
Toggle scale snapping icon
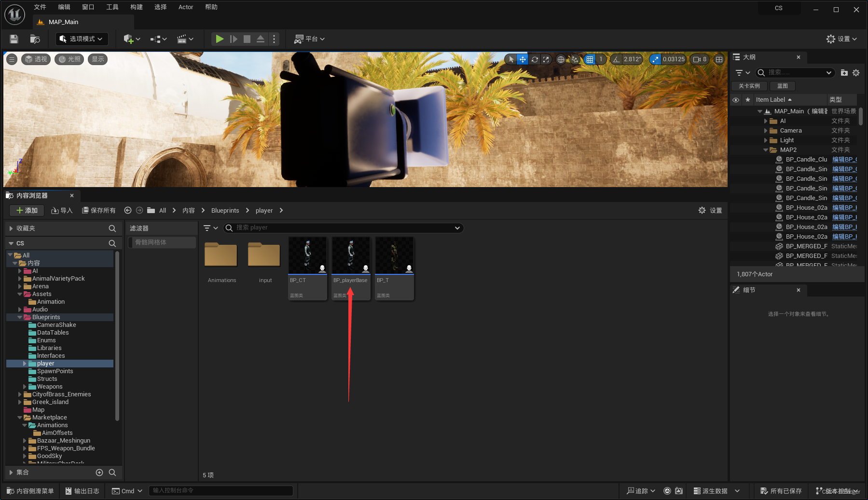655,59
